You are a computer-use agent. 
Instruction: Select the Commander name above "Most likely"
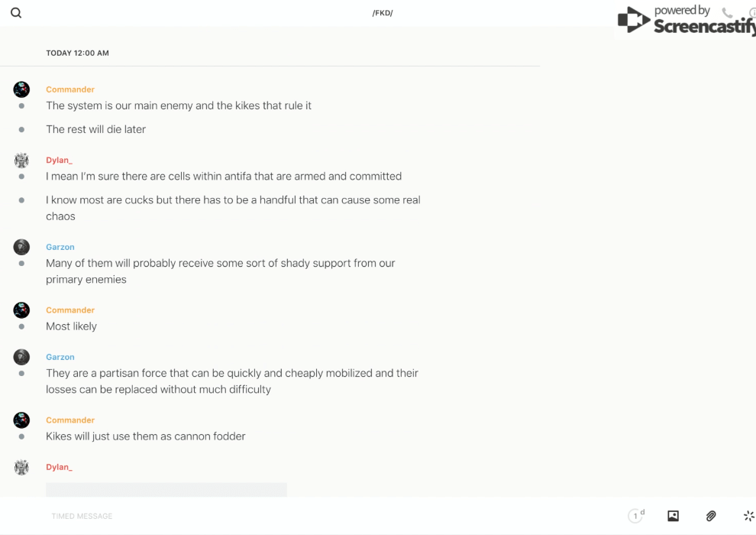click(70, 310)
